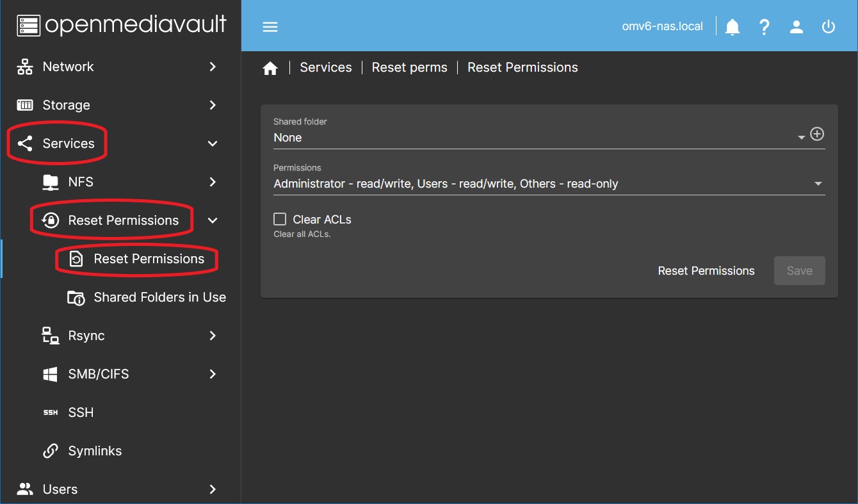Open the Shared folder dropdown

pyautogui.click(x=538, y=138)
